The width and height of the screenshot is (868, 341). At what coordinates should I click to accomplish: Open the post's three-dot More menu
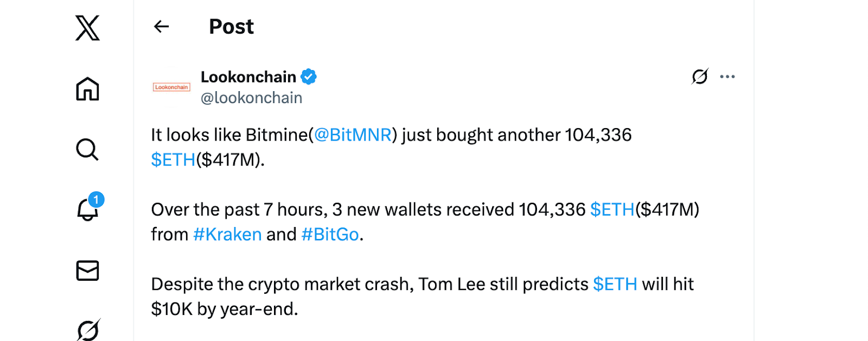727,77
